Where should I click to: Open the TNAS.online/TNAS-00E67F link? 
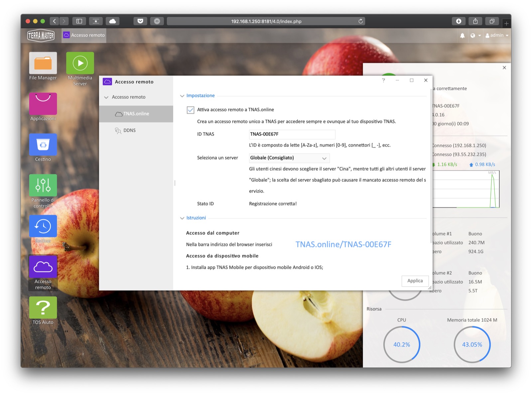click(343, 244)
